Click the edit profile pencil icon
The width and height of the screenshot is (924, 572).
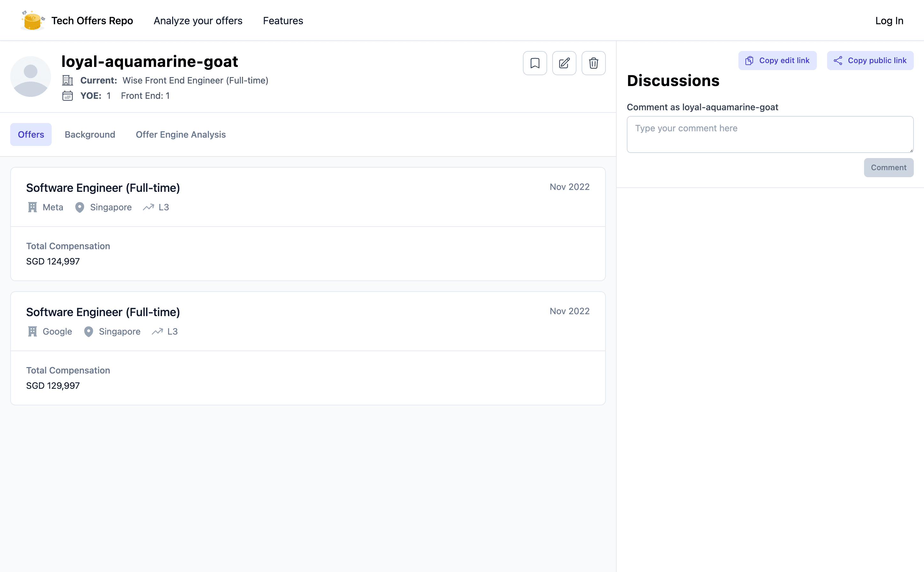[564, 63]
